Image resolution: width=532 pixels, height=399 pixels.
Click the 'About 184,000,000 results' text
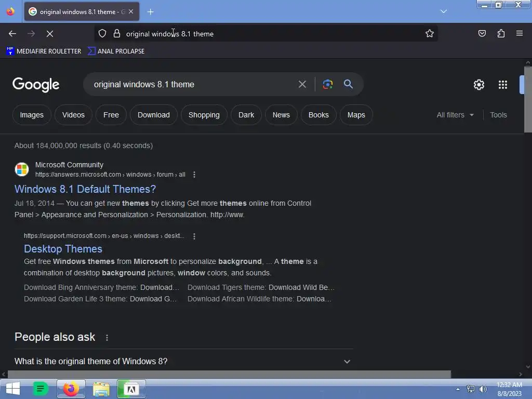(x=84, y=145)
